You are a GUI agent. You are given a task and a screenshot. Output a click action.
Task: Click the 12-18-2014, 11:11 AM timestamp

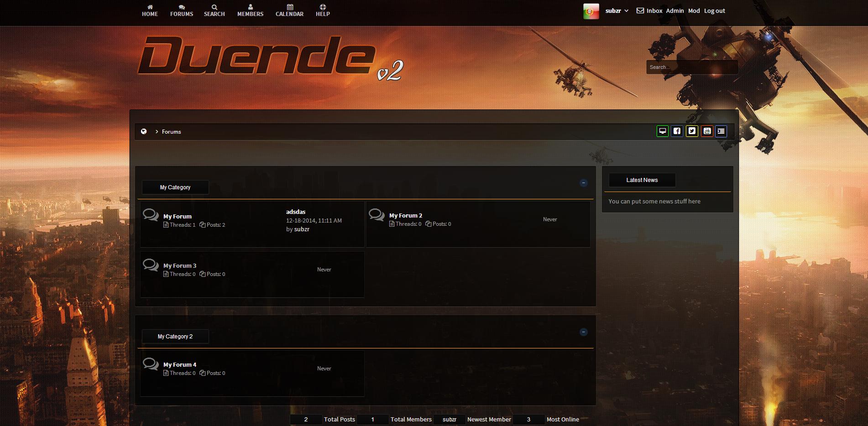(x=314, y=220)
